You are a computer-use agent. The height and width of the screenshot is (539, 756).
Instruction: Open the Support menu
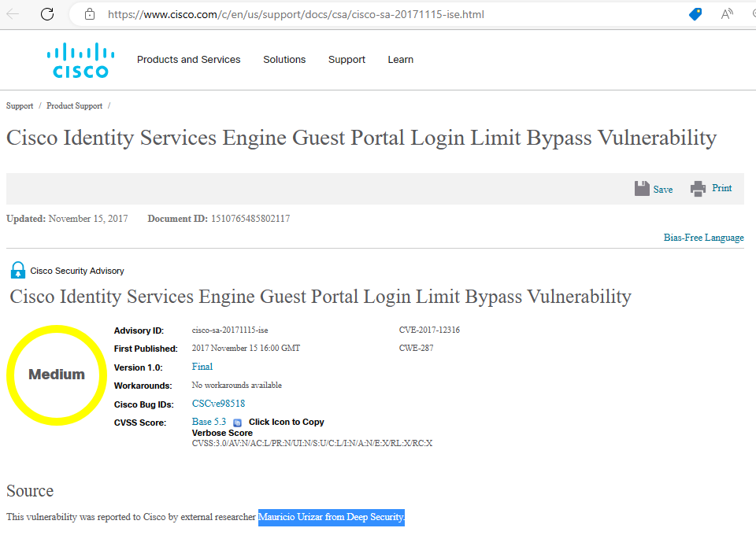pos(346,60)
